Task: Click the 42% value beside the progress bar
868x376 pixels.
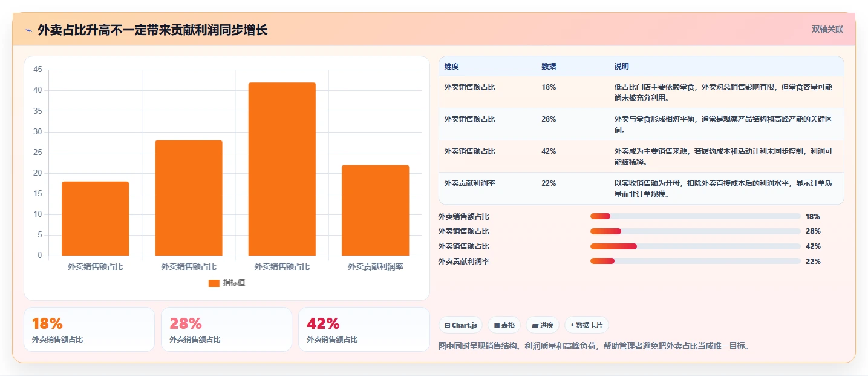Action: [813, 246]
